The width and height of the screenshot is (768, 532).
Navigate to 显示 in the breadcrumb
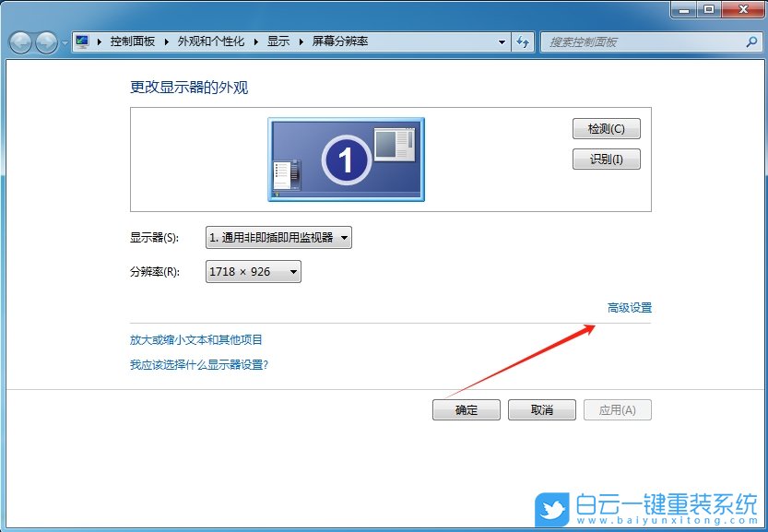[x=278, y=41]
